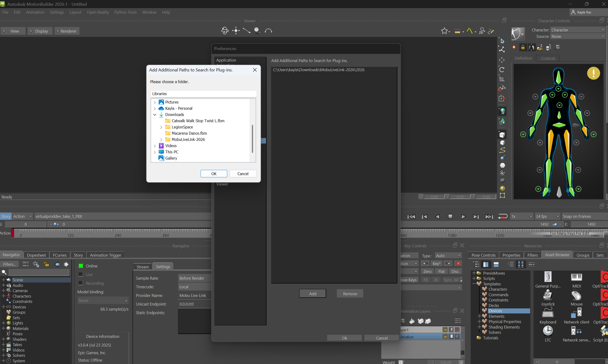Click the open-folder icon in Character Controls

[540, 47]
